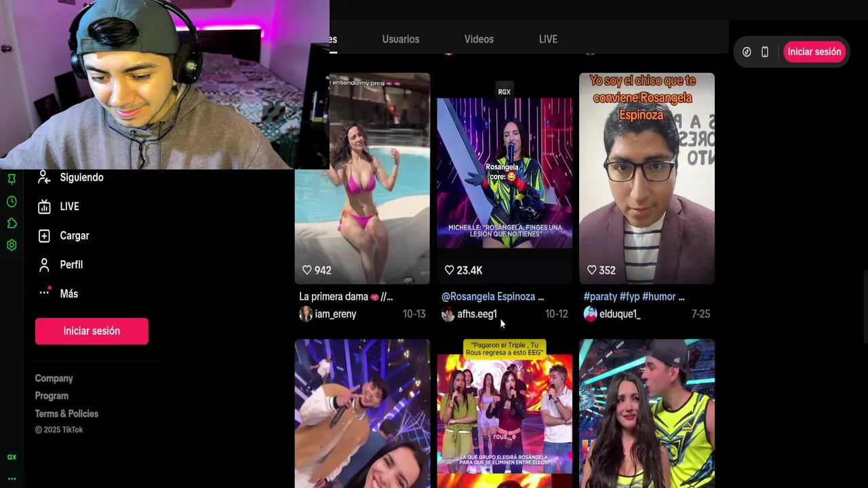Open the elduque1_ username link
The width and height of the screenshot is (868, 488).
pyautogui.click(x=620, y=314)
